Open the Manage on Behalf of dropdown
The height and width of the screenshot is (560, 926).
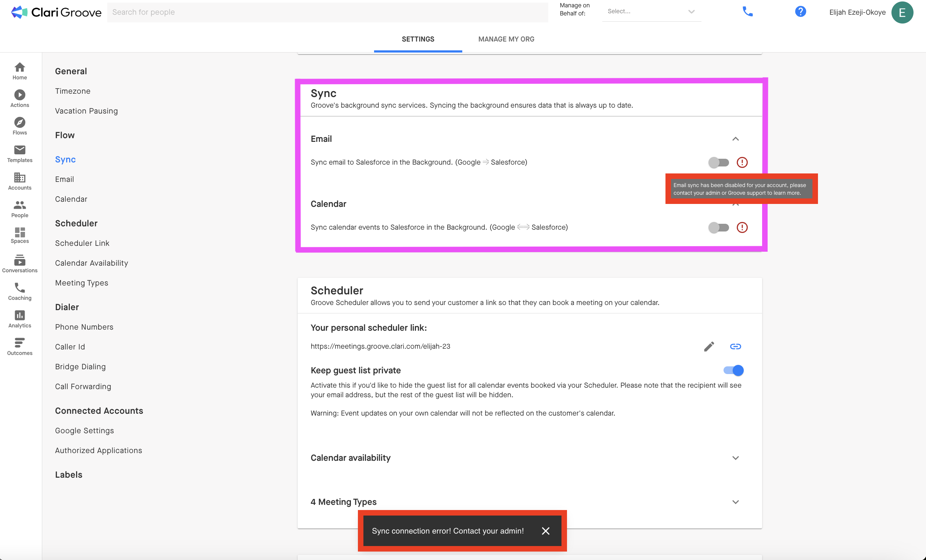[651, 12]
